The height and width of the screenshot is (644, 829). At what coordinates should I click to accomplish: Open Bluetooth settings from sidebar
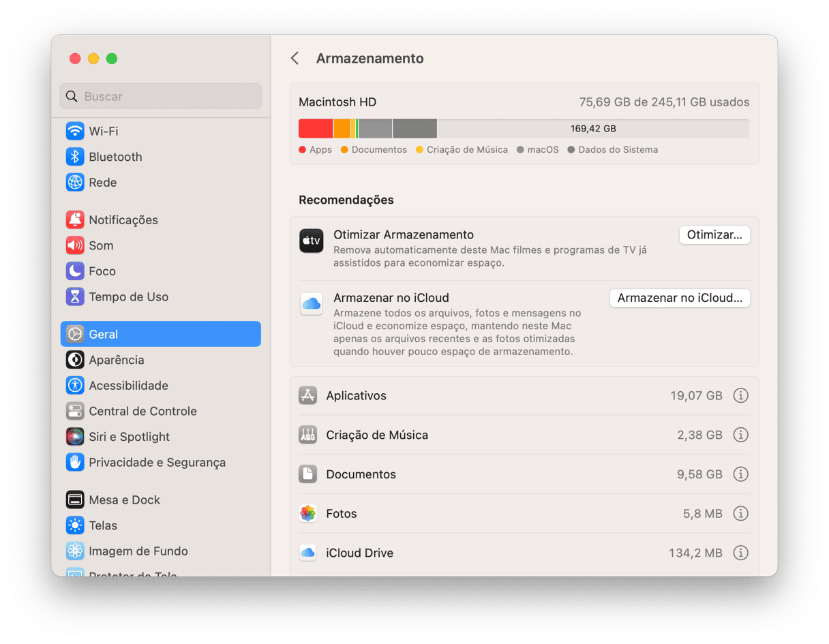tap(75, 157)
